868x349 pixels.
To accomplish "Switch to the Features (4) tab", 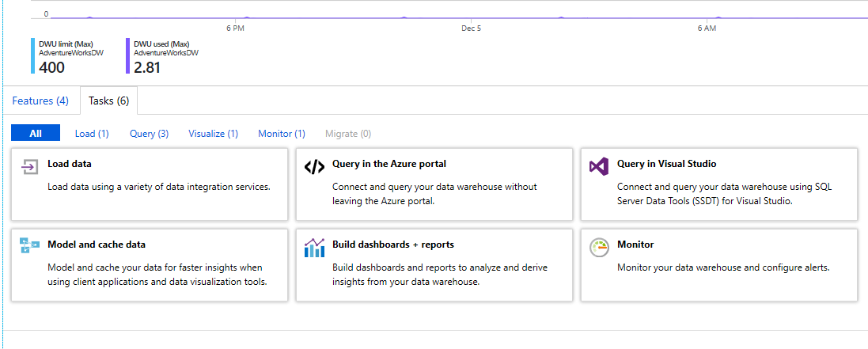I will pyautogui.click(x=40, y=101).
